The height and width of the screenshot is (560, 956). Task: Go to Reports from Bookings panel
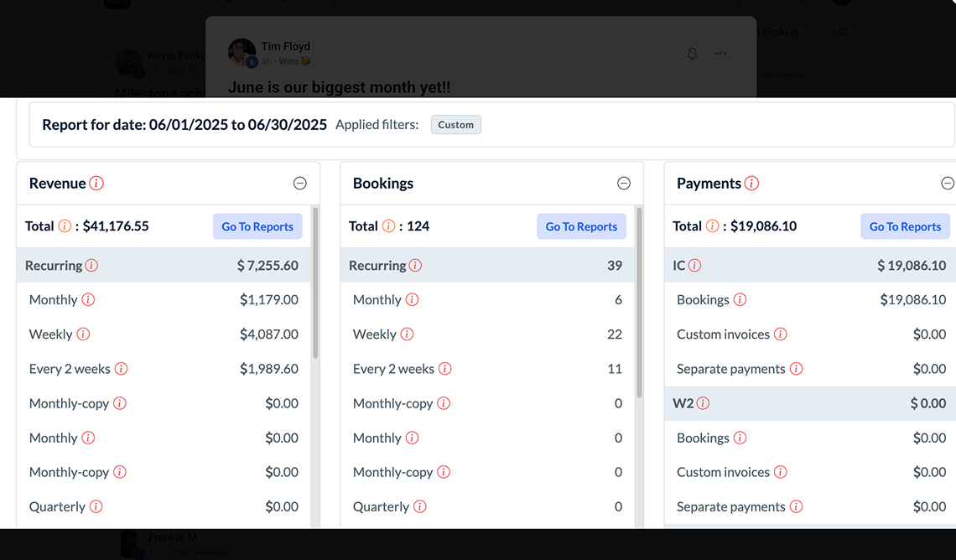[581, 226]
